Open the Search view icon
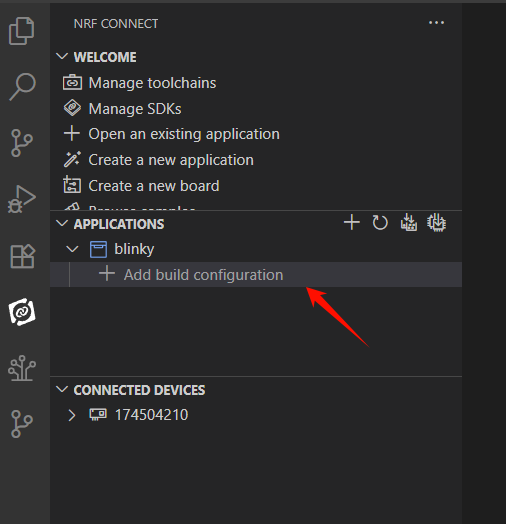Viewport: 506px width, 524px height. click(22, 87)
